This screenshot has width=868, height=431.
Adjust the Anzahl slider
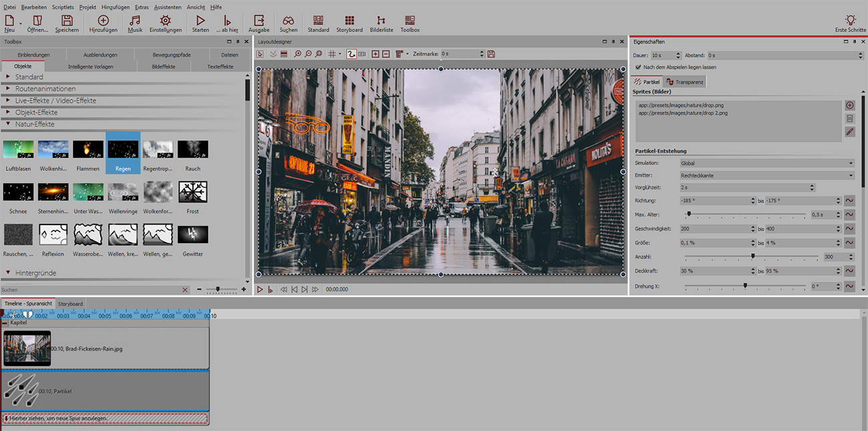click(753, 257)
